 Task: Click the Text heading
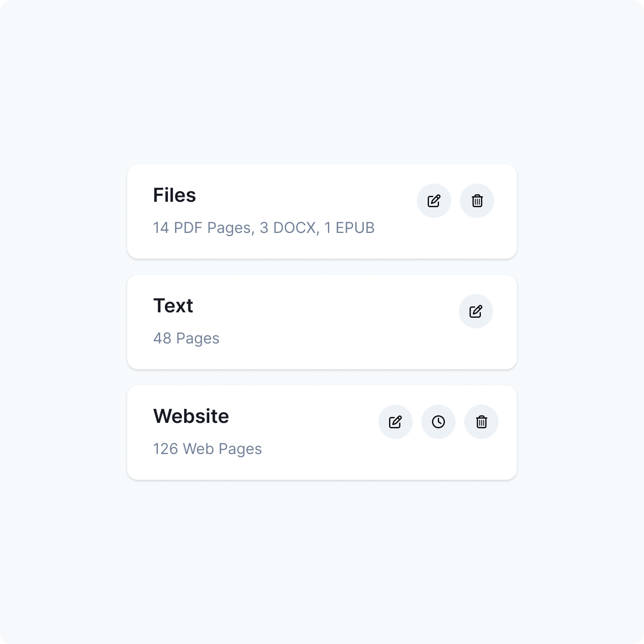tap(173, 305)
